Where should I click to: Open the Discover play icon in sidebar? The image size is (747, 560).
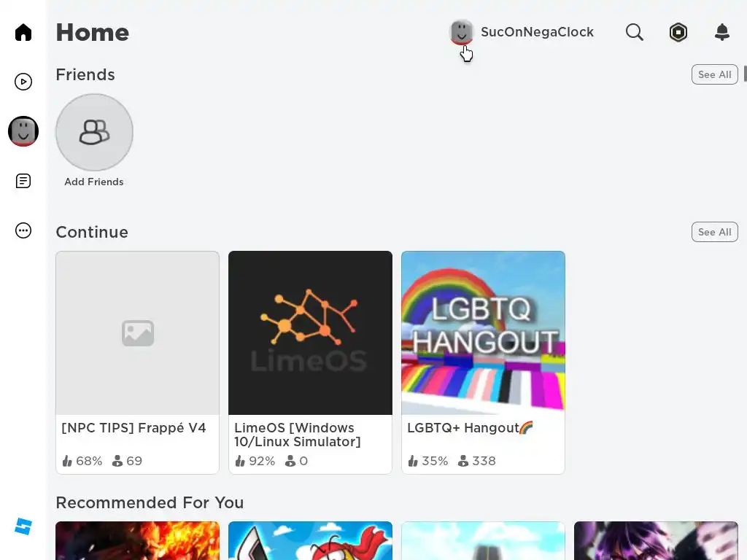[23, 82]
